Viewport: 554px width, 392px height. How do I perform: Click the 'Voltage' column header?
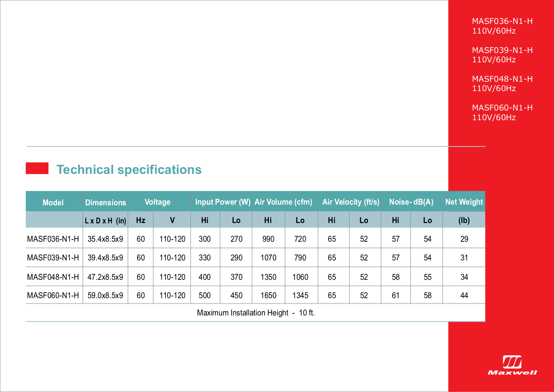(158, 202)
